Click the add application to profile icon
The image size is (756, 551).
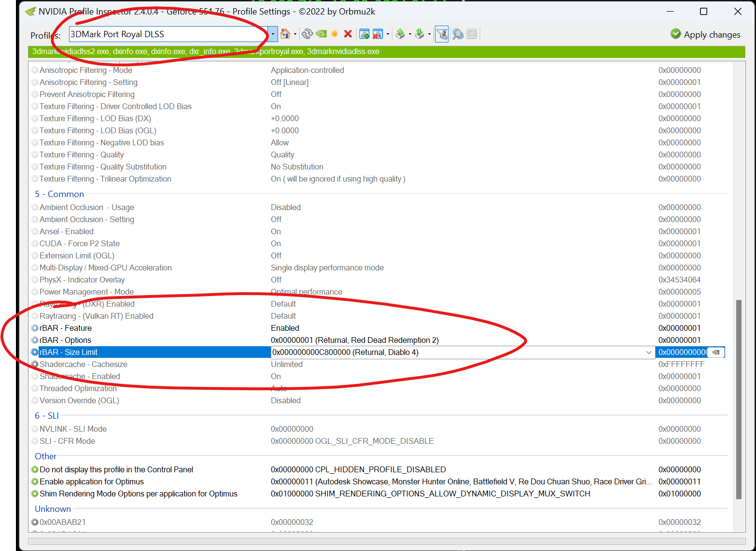[x=364, y=34]
